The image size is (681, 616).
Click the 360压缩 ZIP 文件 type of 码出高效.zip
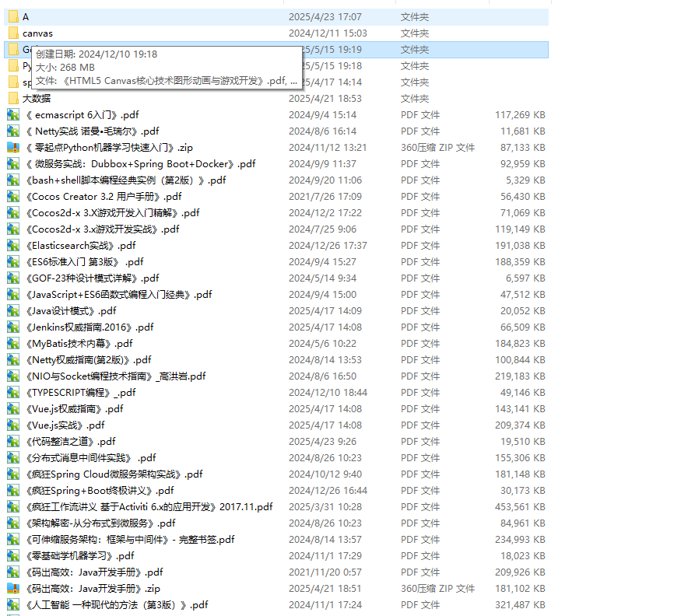[437, 589]
